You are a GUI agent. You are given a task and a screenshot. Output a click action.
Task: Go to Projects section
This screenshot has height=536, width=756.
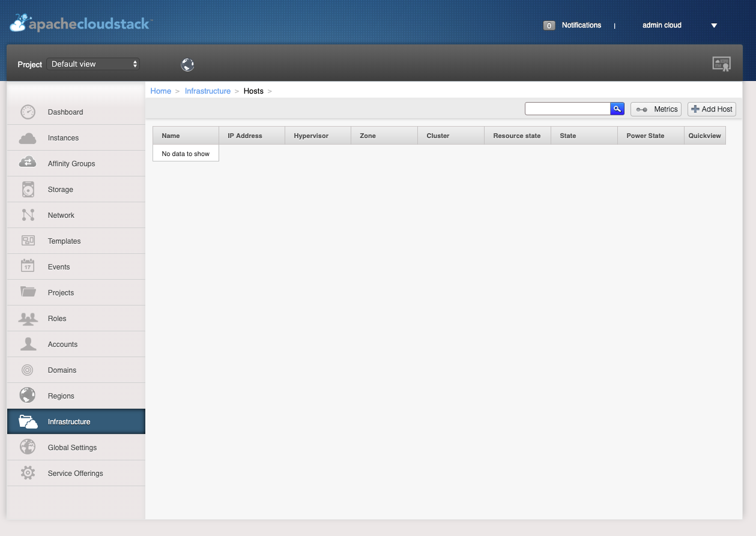(76, 293)
